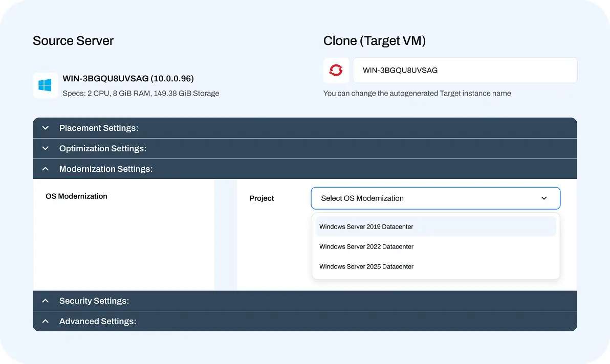Choose Windows Server 2022 Datacenter option
The height and width of the screenshot is (364, 610).
pos(435,247)
